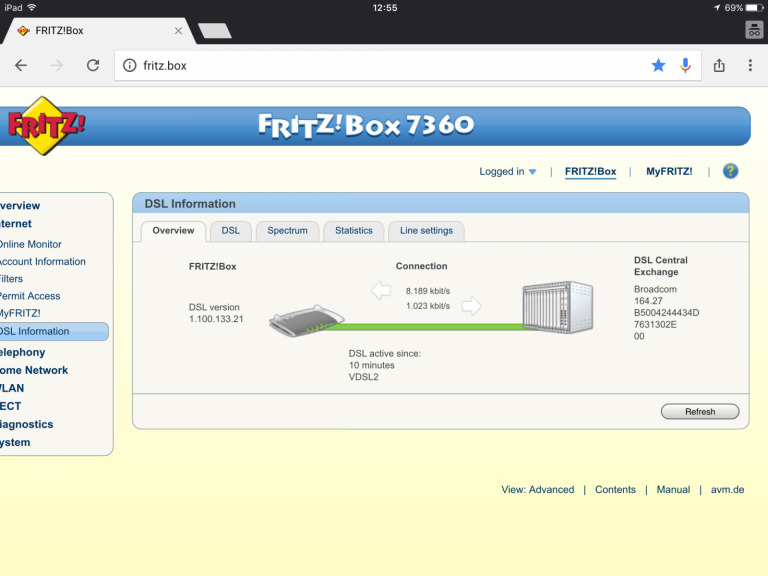Switch to the Spectrum tab
The height and width of the screenshot is (576, 768).
[287, 231]
